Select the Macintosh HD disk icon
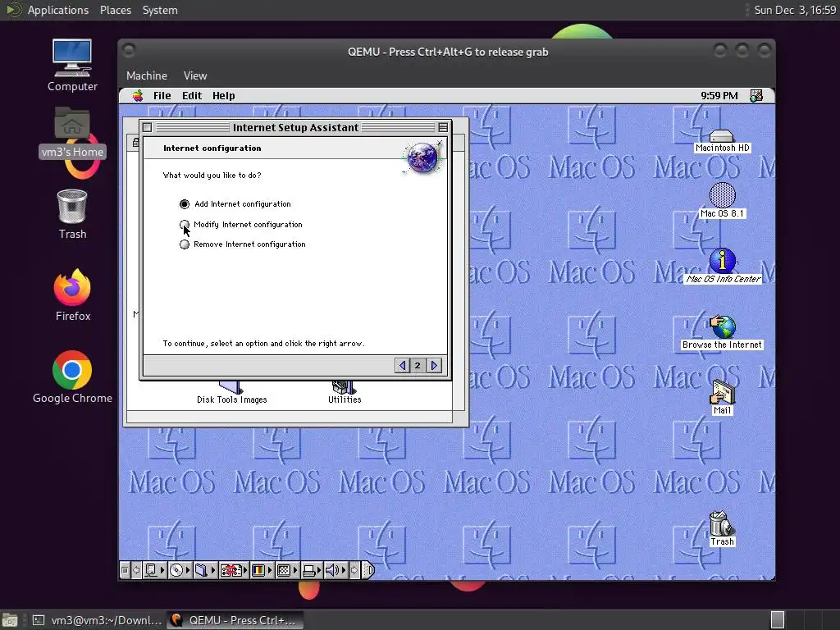 click(x=722, y=141)
